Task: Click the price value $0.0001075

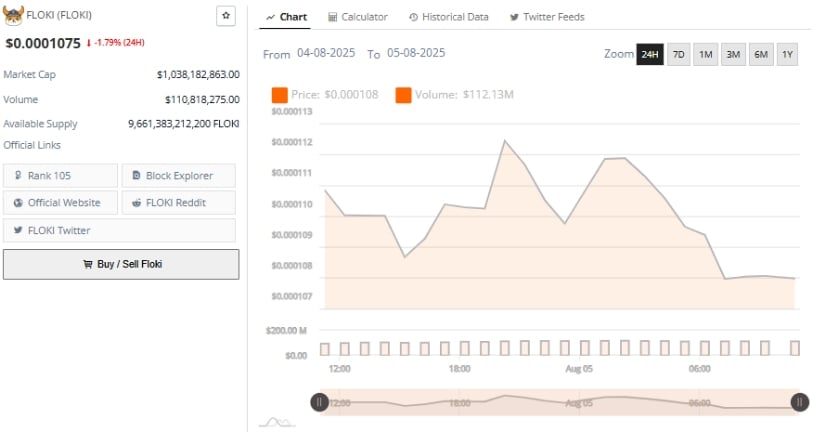Action: pyautogui.click(x=43, y=43)
